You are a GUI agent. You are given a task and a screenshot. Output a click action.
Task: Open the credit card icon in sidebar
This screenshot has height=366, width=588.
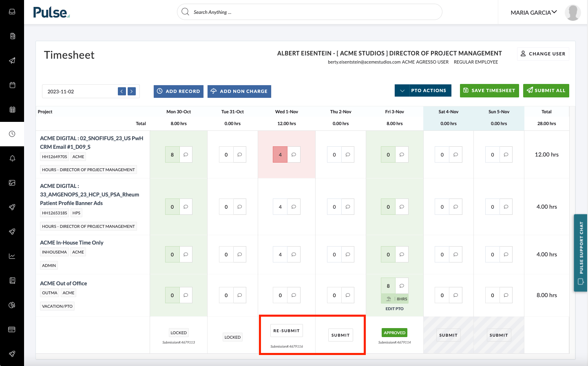point(12,329)
